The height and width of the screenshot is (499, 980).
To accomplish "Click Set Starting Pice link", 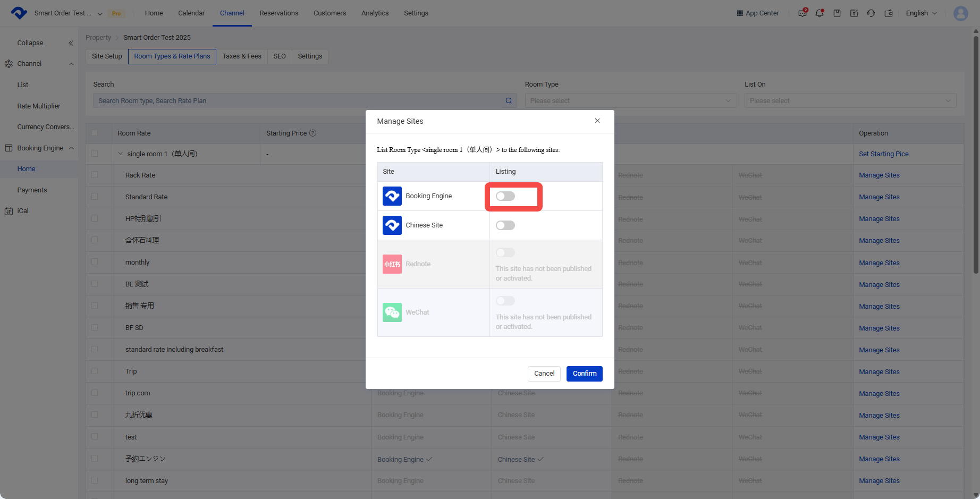I will click(884, 154).
